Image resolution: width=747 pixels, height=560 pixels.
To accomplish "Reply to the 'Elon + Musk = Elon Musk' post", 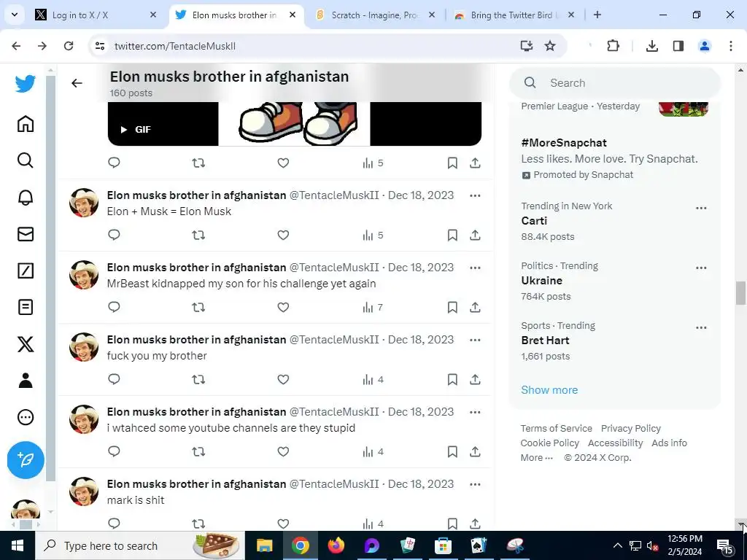I will [114, 235].
